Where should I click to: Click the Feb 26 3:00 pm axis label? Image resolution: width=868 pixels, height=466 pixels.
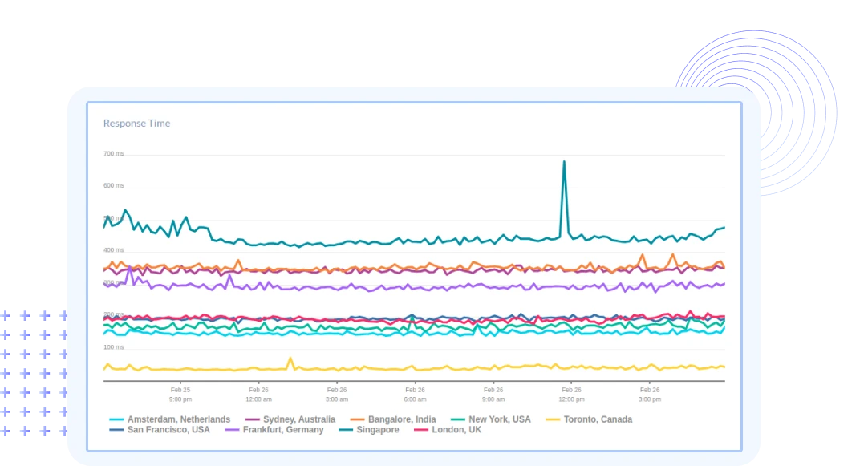650,395
